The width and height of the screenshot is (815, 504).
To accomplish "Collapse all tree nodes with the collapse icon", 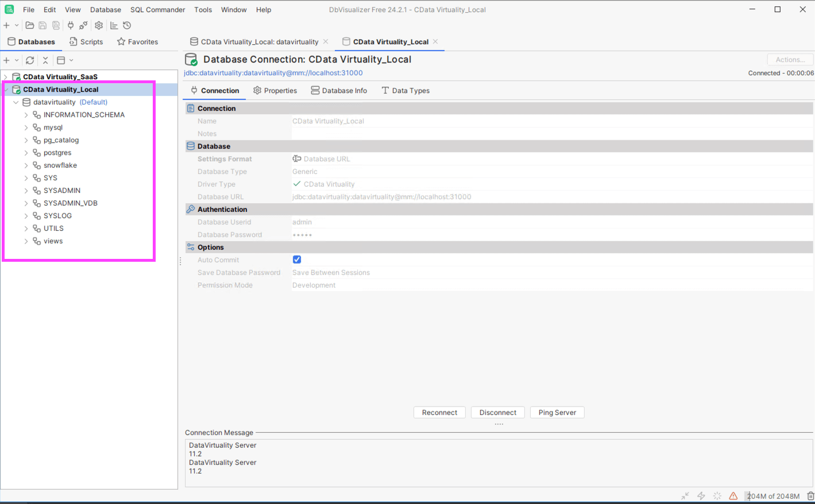I will click(45, 60).
